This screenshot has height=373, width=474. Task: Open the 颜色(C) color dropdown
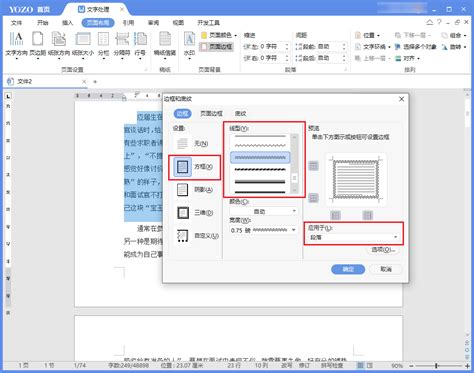pos(263,211)
